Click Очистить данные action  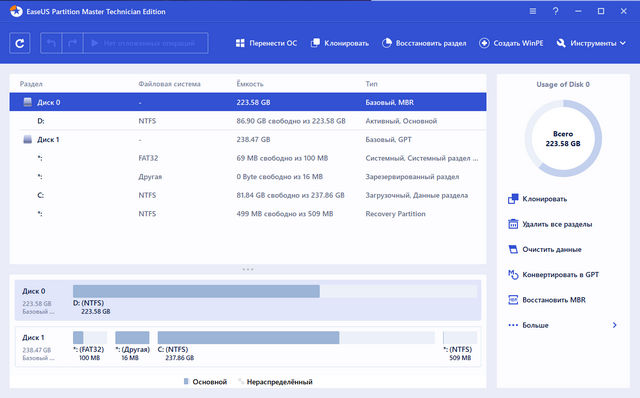click(x=552, y=249)
